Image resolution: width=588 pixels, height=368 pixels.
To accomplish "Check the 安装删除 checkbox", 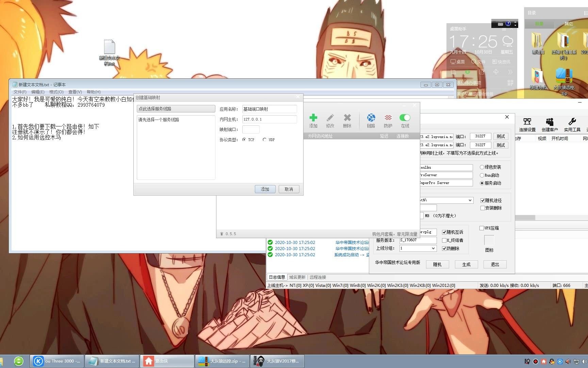I will (x=483, y=208).
